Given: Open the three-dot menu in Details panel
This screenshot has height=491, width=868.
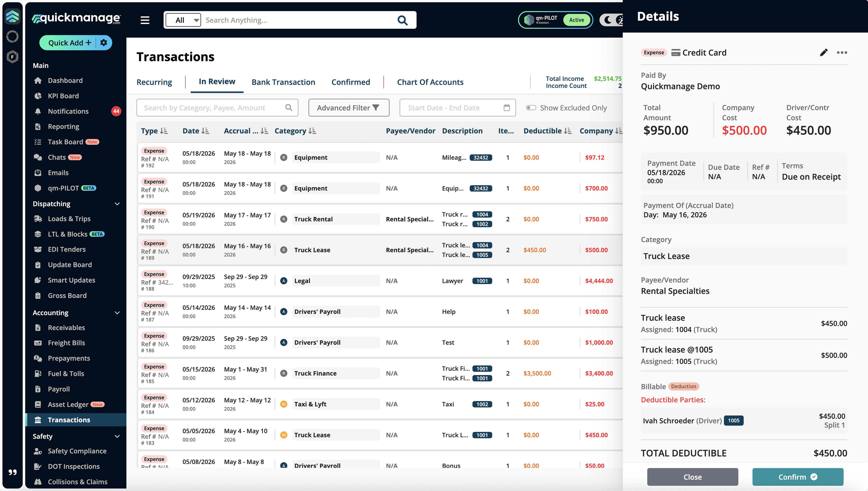Looking at the screenshot, I should click(842, 53).
